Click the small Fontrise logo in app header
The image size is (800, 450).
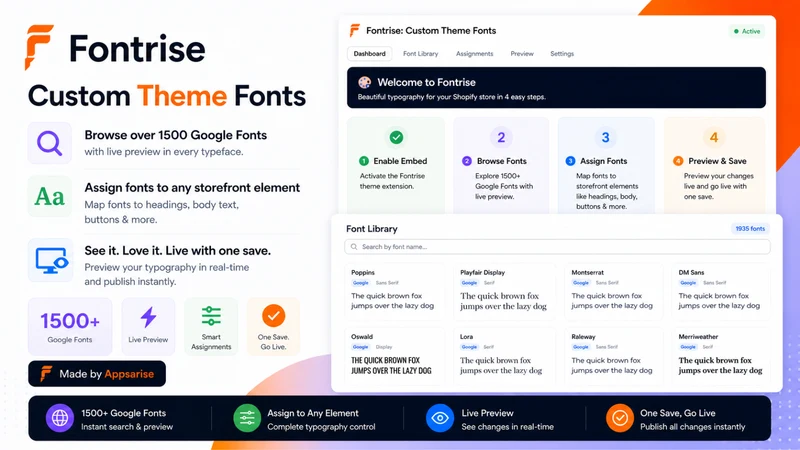[x=355, y=31]
